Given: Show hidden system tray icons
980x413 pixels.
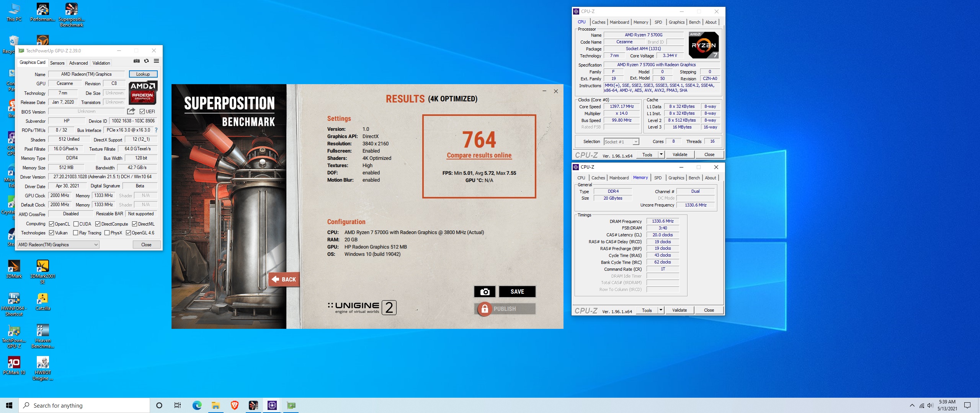Looking at the screenshot, I should 912,405.
